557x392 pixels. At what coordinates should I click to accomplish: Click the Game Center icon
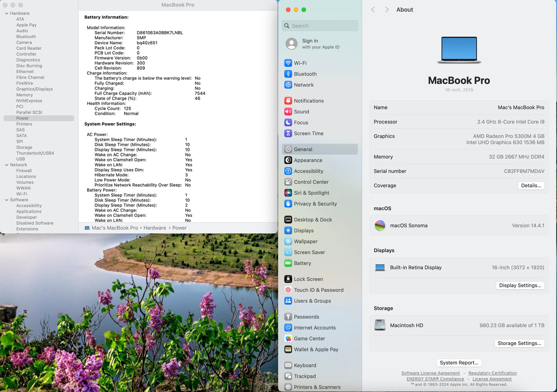(288, 338)
